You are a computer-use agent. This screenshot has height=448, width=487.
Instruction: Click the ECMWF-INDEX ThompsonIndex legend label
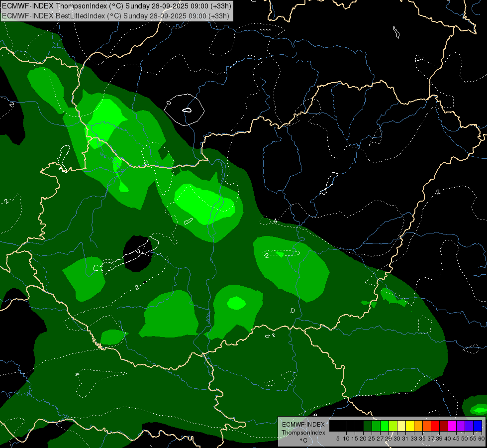(x=303, y=429)
